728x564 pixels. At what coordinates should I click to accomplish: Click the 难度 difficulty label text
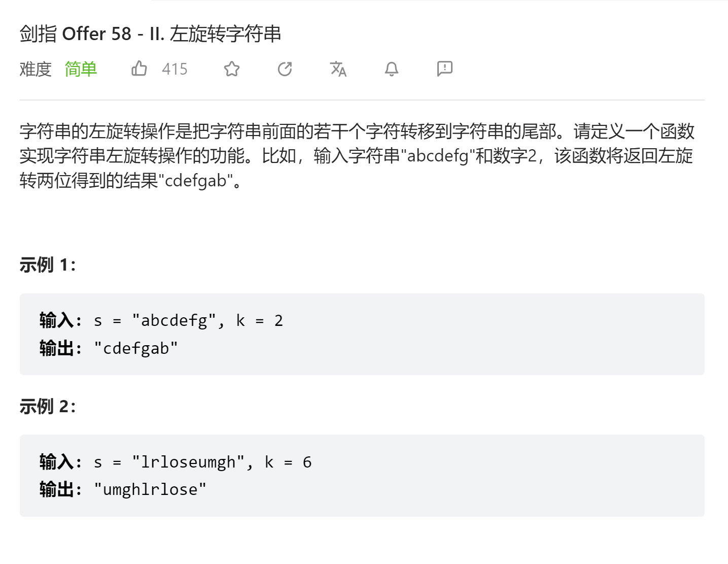click(36, 69)
